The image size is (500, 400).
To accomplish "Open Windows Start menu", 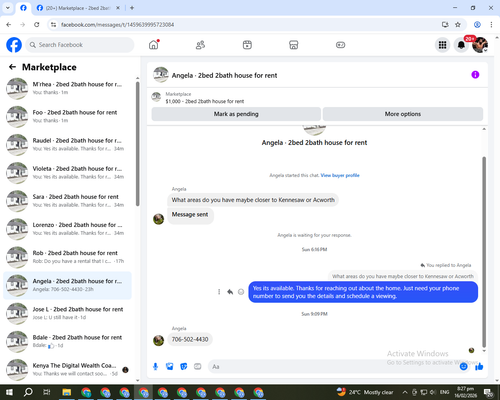I will [x=9, y=392].
